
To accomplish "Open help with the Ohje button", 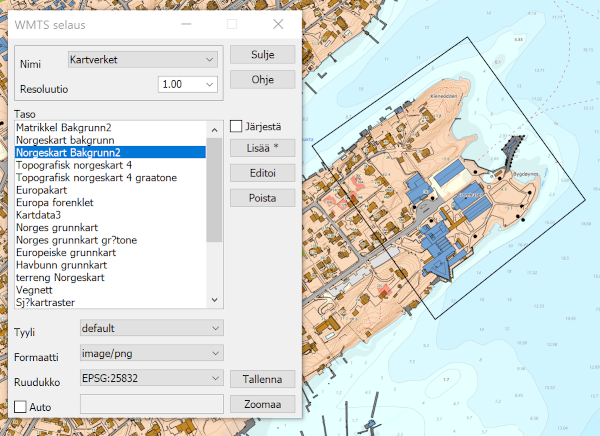I will (263, 79).
